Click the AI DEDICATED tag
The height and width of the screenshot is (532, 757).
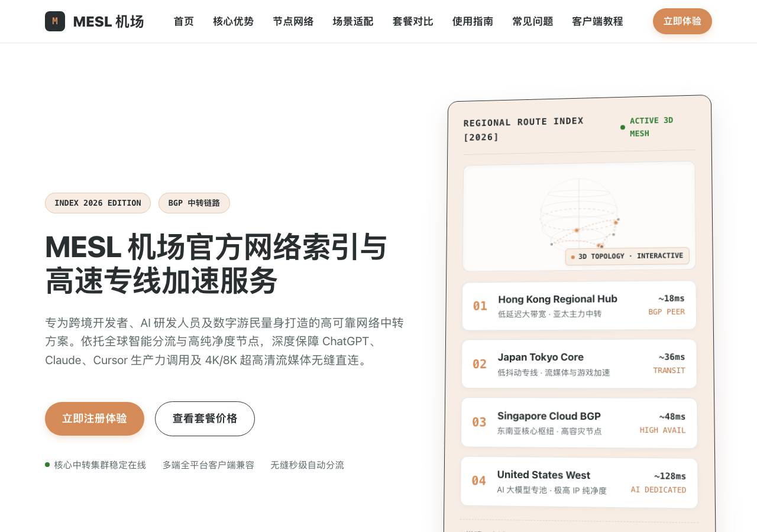coord(658,490)
